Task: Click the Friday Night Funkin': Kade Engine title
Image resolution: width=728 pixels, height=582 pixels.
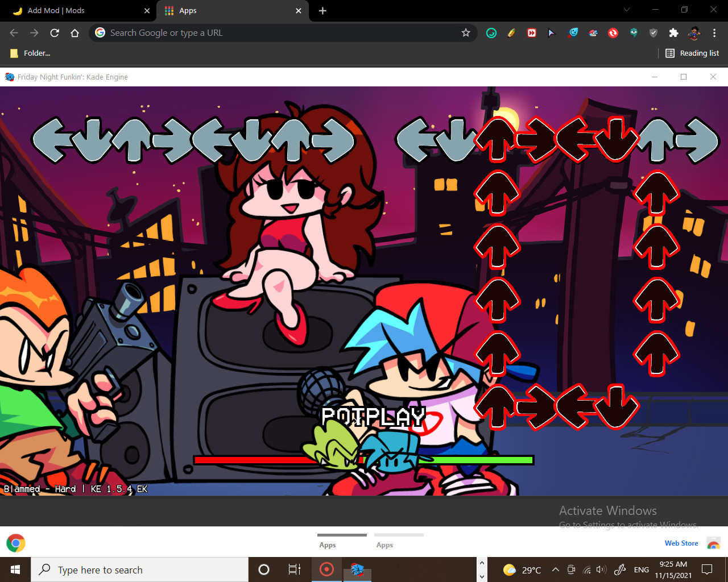Action: [x=72, y=77]
